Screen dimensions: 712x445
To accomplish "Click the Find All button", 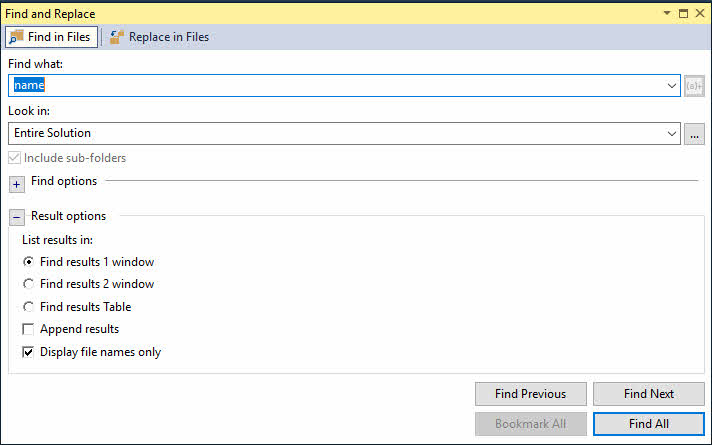I will [648, 424].
